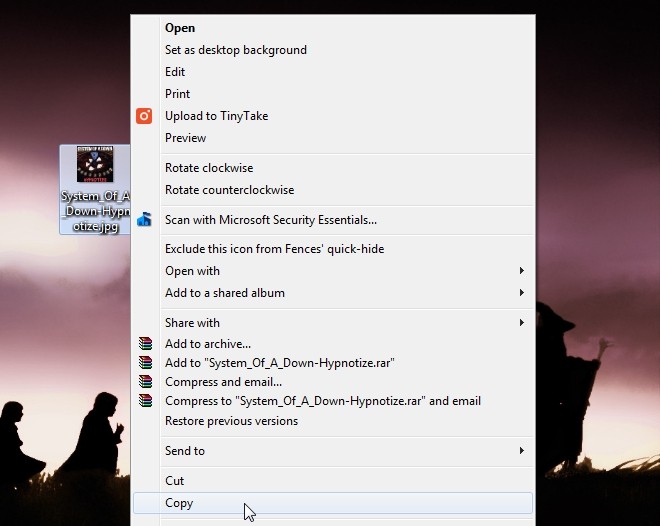The width and height of the screenshot is (660, 526).
Task: Select the System_Of_A_Down-Hypnotize.jpg desktop thumbnail
Action: (95, 165)
